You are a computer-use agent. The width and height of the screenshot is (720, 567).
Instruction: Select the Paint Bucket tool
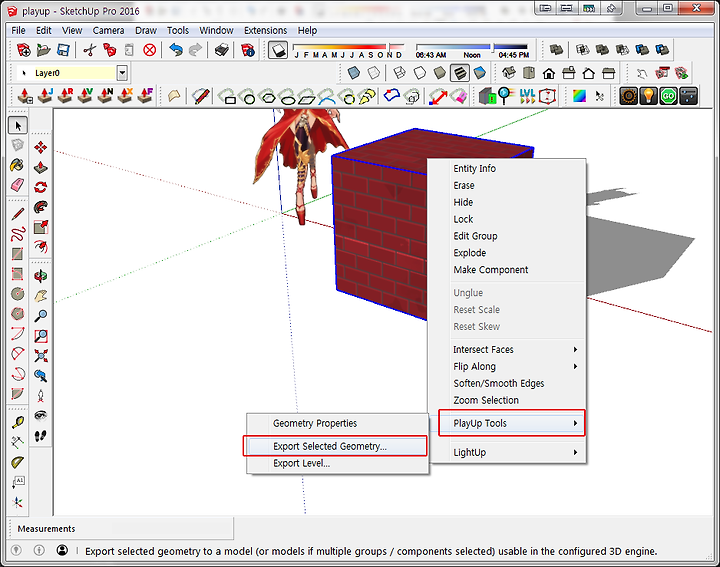tap(17, 166)
